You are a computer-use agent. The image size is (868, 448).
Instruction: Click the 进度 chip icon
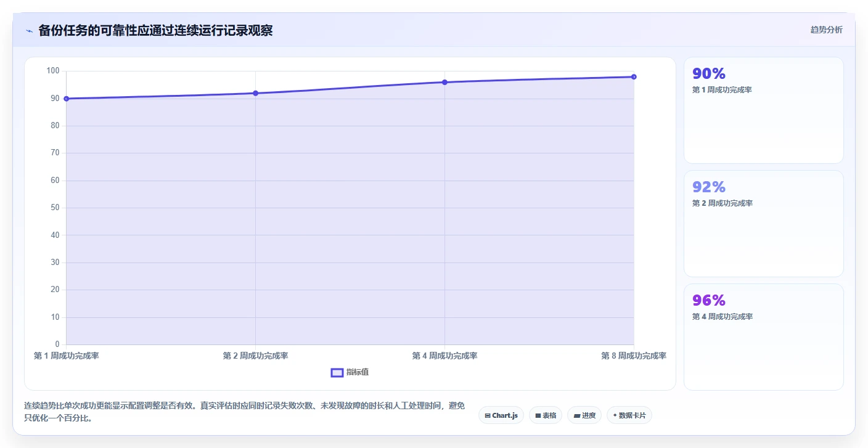[576, 416]
